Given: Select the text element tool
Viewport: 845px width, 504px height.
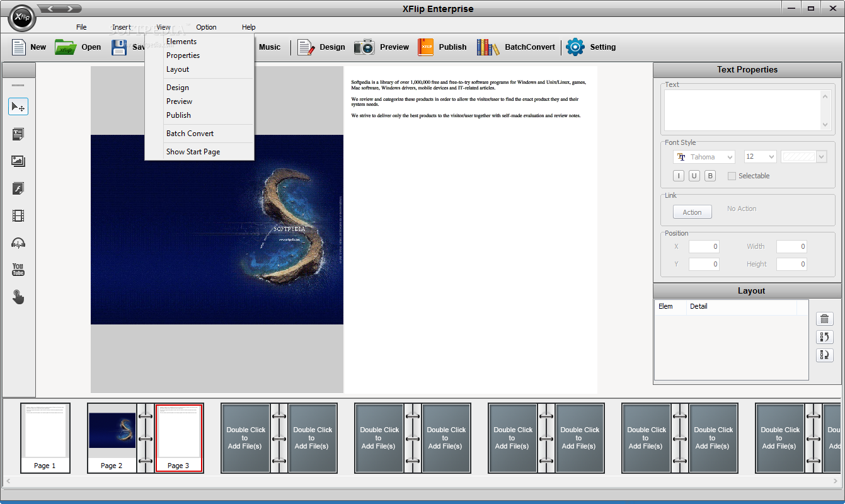Looking at the screenshot, I should point(18,134).
